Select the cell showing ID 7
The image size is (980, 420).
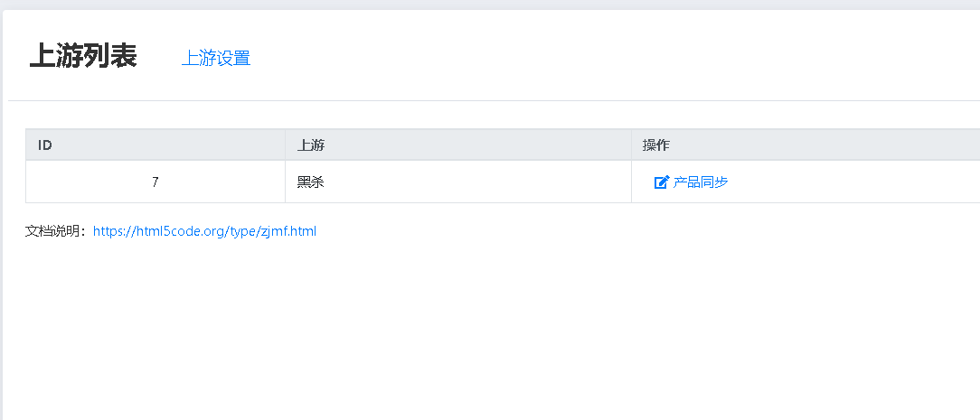click(x=155, y=182)
